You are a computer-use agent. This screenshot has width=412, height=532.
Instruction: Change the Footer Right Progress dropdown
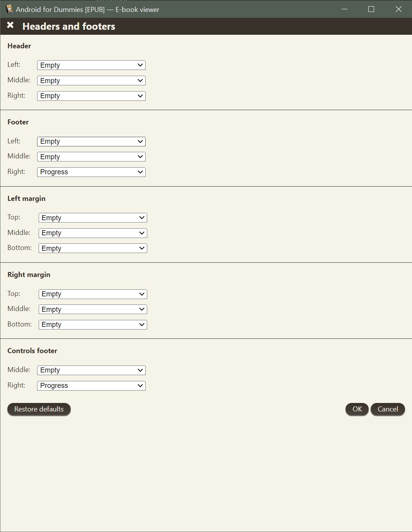tap(91, 172)
